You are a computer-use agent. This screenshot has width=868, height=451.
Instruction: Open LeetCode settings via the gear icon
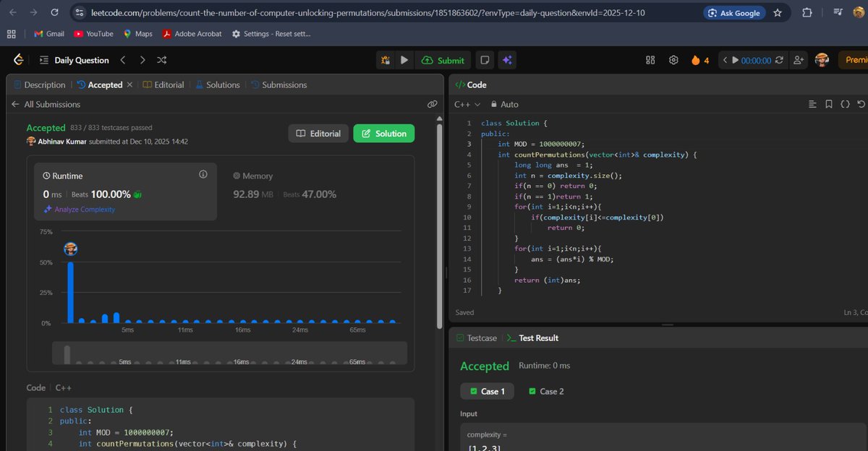[673, 60]
